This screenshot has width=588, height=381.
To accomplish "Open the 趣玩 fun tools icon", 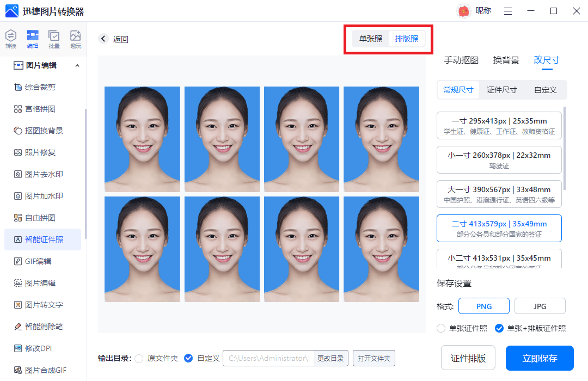I will [76, 39].
